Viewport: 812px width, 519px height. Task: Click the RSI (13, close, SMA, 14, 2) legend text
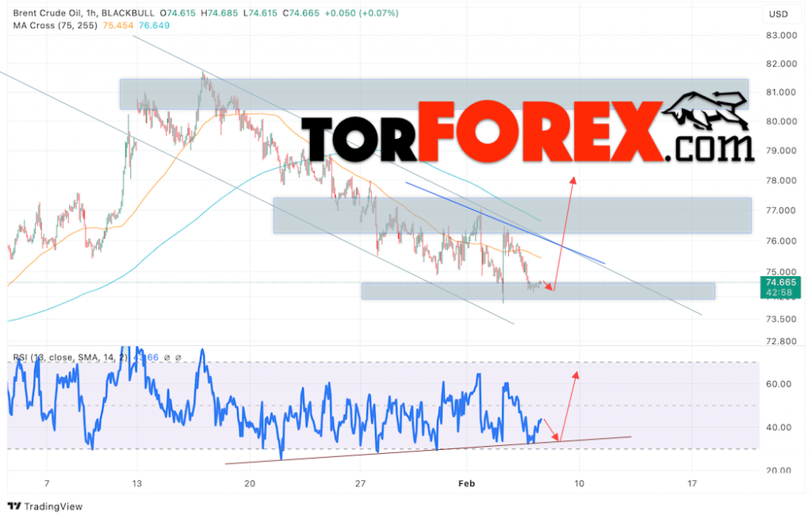[x=67, y=357]
